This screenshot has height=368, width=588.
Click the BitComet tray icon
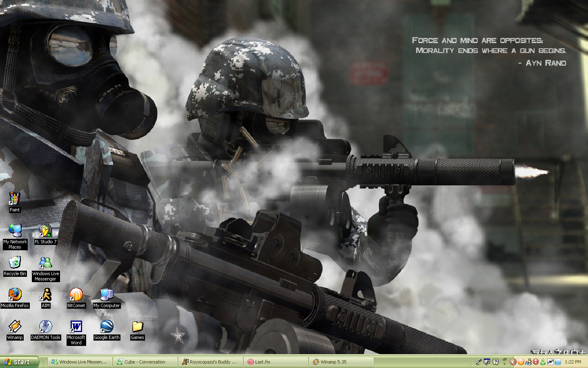pos(521,362)
